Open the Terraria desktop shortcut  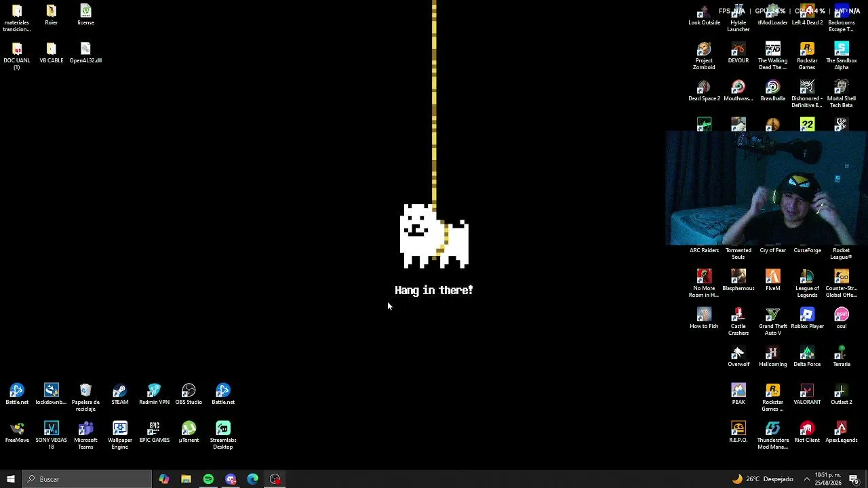pyautogui.click(x=842, y=356)
